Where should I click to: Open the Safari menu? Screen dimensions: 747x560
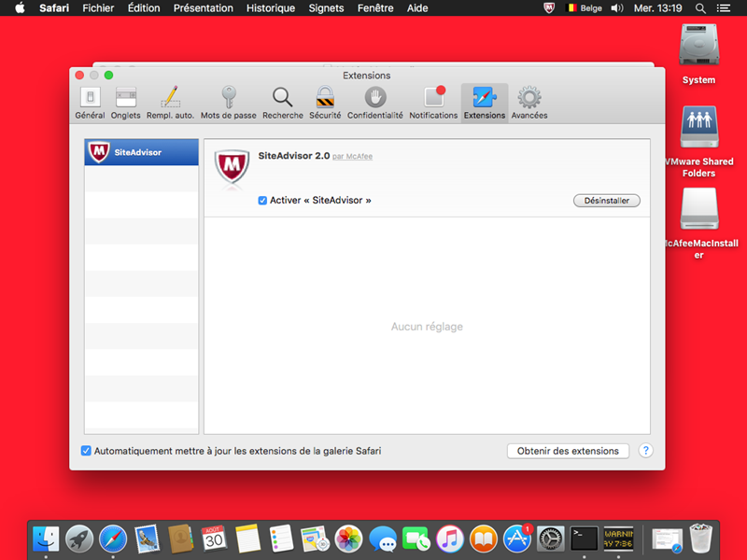54,8
